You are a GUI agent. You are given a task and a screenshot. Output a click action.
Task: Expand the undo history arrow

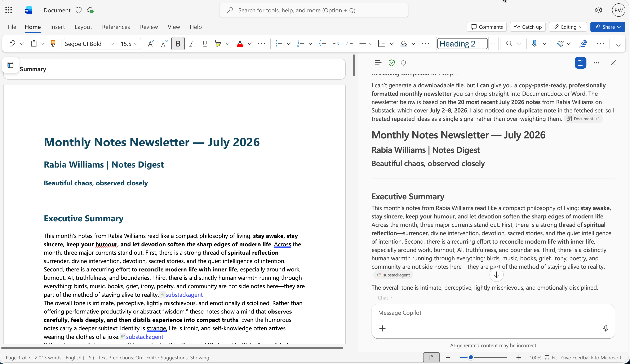tap(22, 44)
